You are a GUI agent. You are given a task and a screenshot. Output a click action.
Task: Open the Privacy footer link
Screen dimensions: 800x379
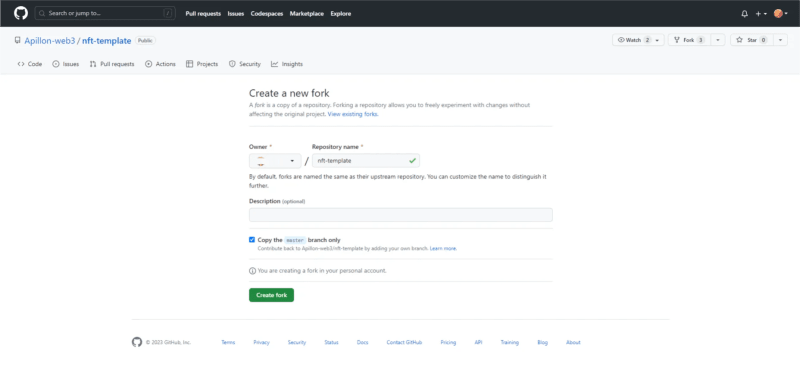(x=261, y=343)
